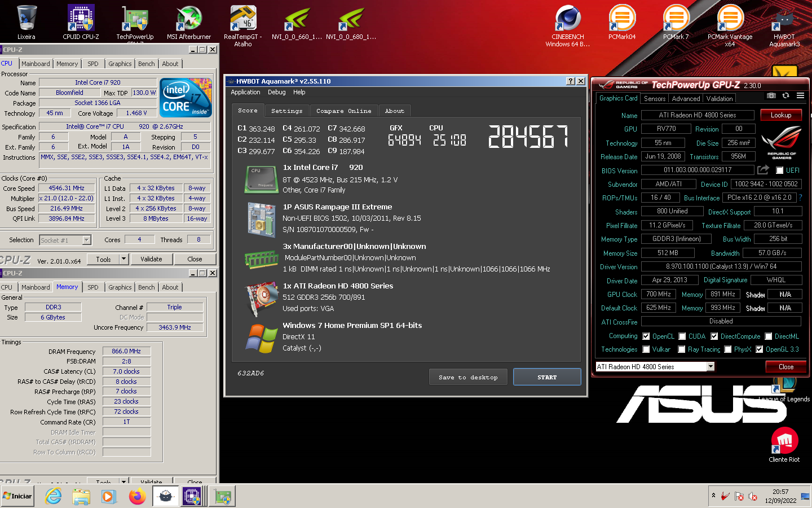Launch Firefox from the taskbar
Screen dimensions: 812x508
point(137,496)
